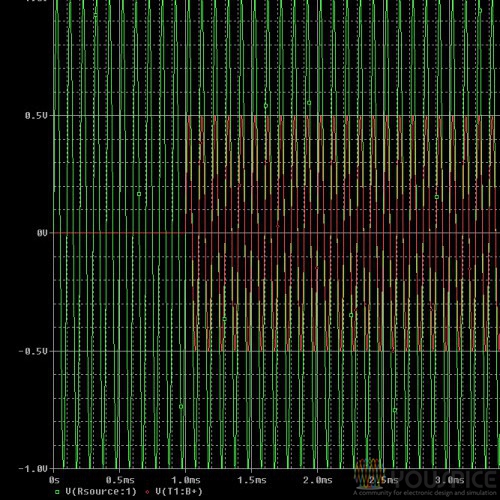Click the 0s time axis label
This screenshot has width=500, height=500.
pos(54,480)
